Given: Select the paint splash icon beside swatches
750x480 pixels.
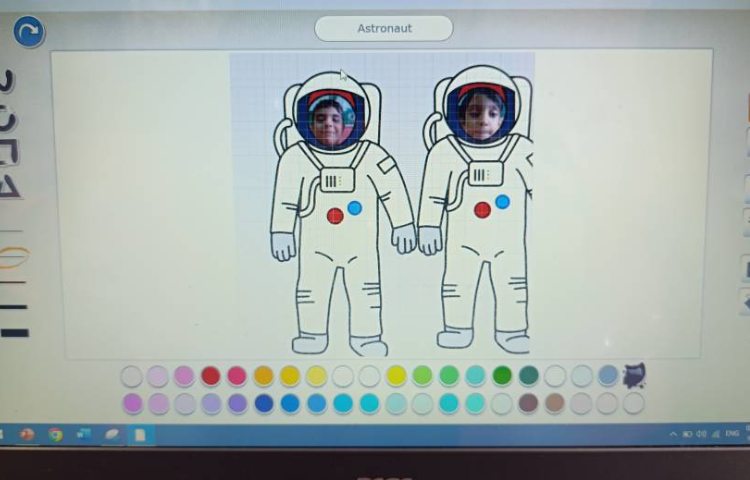Looking at the screenshot, I should pyautogui.click(x=634, y=375).
